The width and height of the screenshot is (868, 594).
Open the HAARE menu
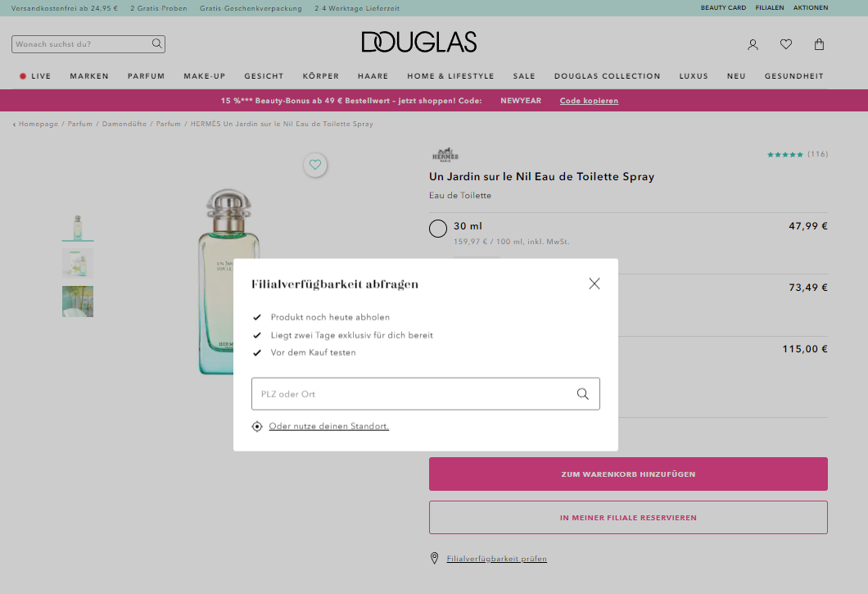373,76
